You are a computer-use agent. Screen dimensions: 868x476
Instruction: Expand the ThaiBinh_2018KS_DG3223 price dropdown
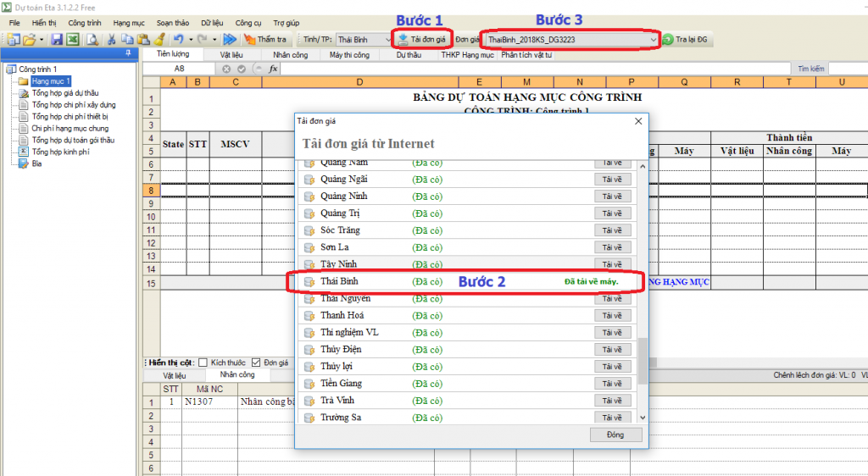[652, 39]
